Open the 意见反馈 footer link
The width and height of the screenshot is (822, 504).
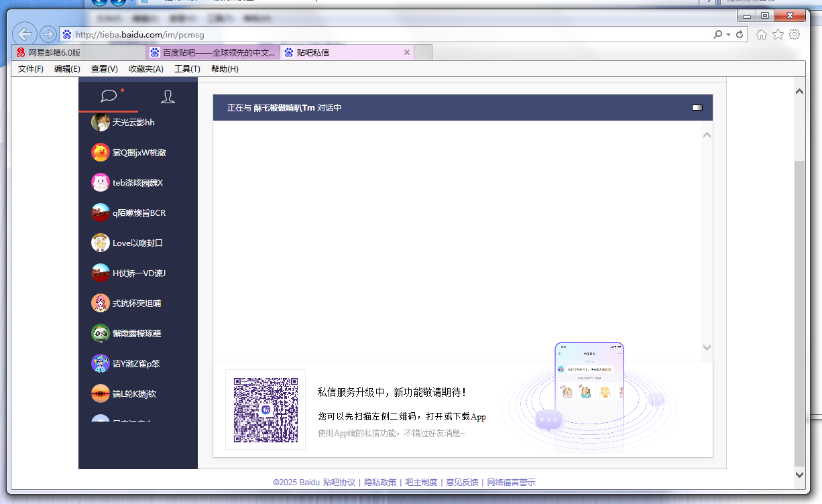pos(462,483)
